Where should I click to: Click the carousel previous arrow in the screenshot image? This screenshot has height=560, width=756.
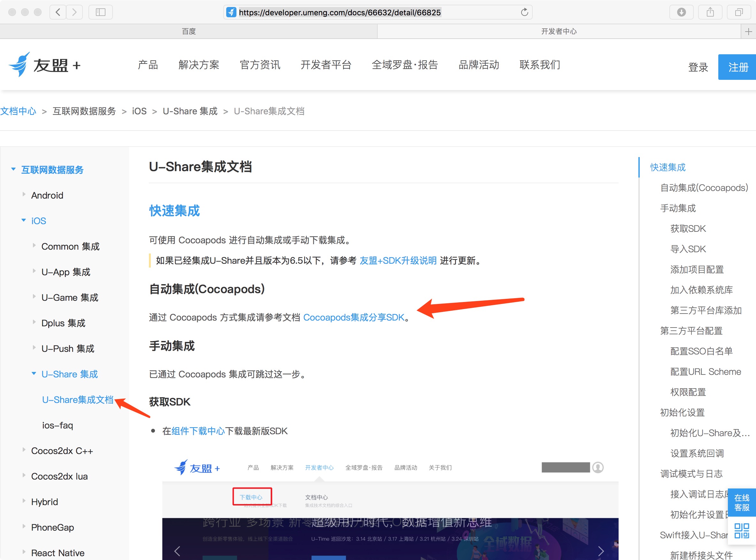[x=177, y=551]
